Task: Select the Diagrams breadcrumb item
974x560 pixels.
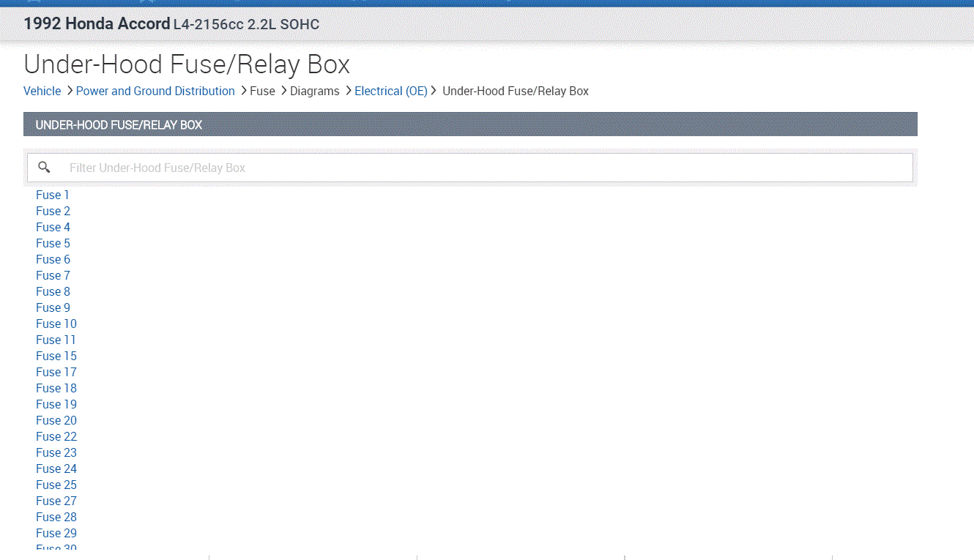Action: point(315,91)
